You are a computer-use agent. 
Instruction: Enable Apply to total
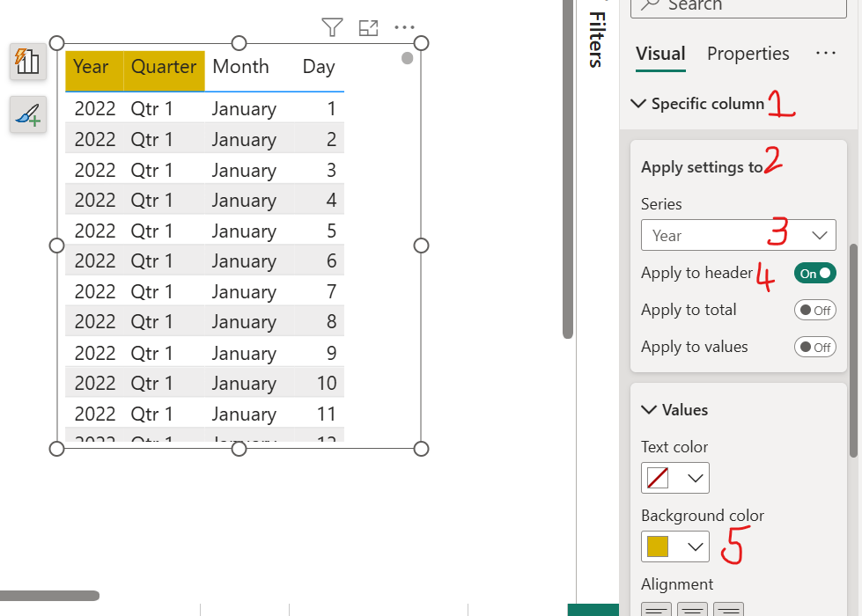pyautogui.click(x=814, y=310)
